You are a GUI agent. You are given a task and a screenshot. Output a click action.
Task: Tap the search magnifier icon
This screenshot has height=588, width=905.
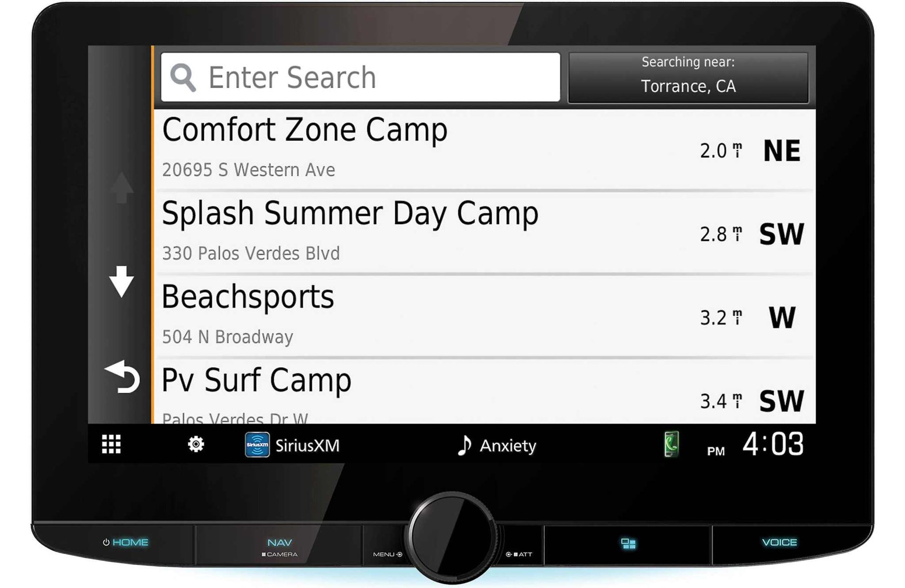tap(183, 77)
